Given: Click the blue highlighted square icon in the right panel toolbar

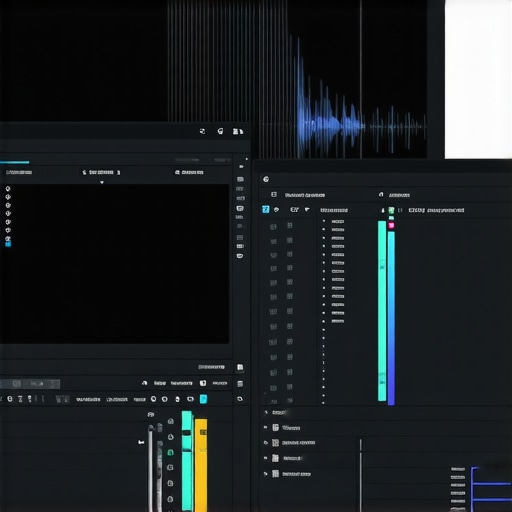Looking at the screenshot, I should pyautogui.click(x=266, y=209).
